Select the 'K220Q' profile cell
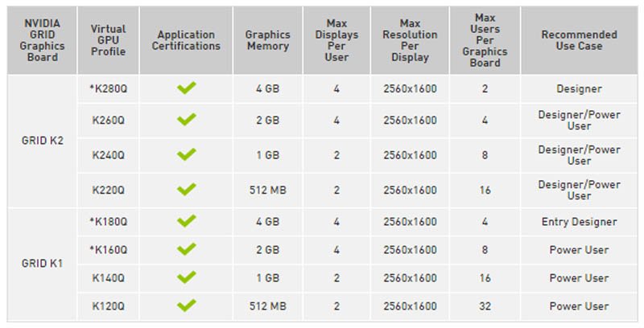 [109, 190]
